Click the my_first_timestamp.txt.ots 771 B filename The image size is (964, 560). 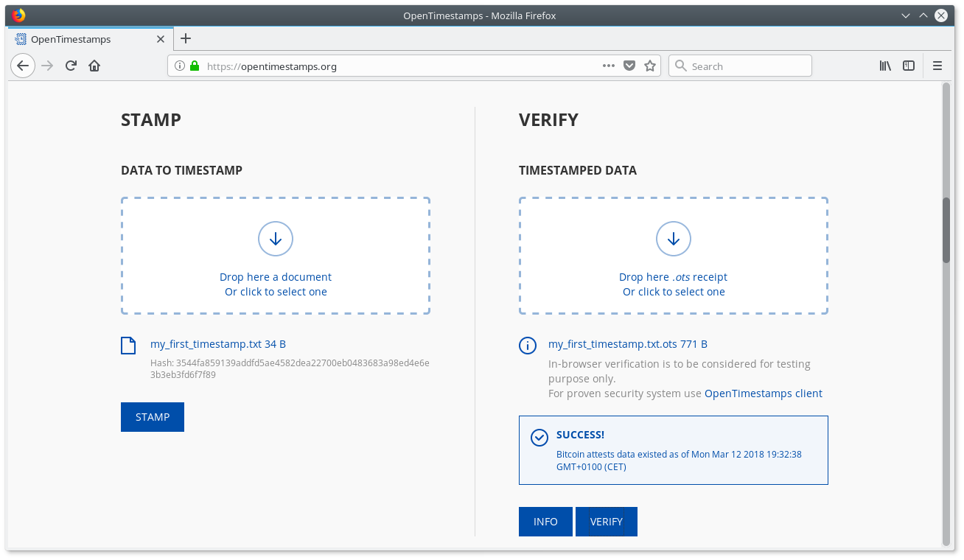[x=628, y=344]
